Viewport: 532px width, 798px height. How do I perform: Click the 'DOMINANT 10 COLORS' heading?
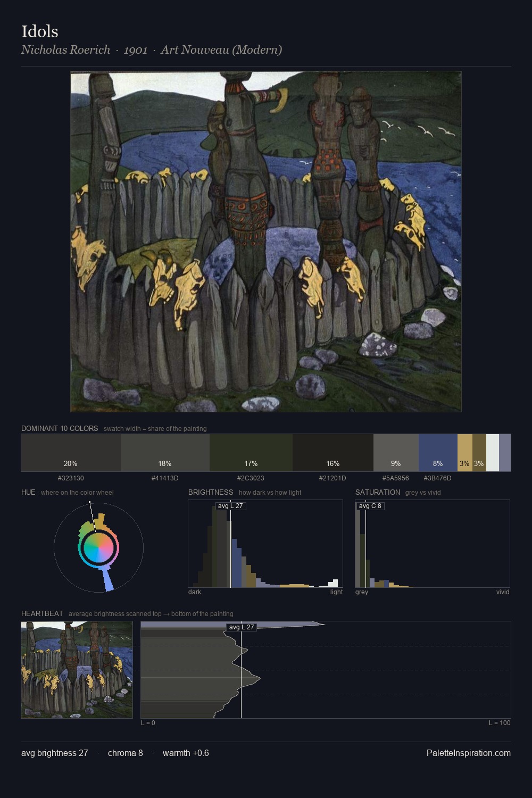(60, 428)
